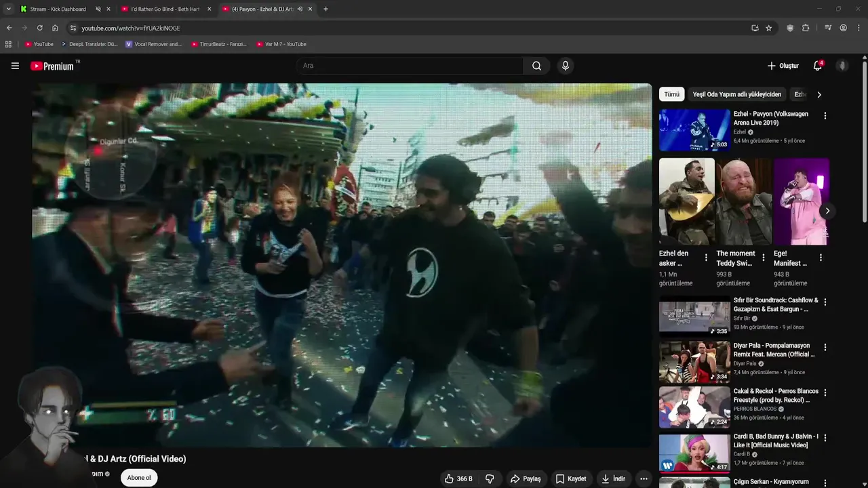Click the page vertical scrollbar

pyautogui.click(x=865, y=141)
